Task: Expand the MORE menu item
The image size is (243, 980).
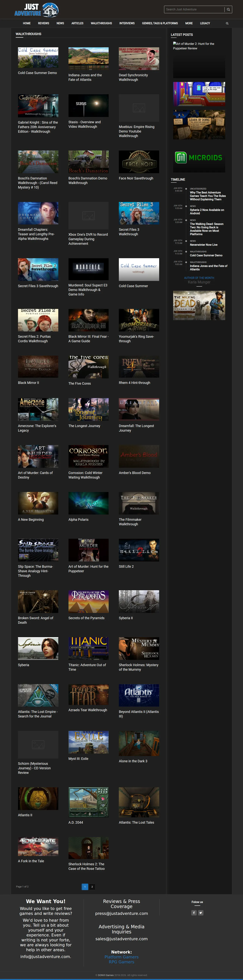Action: pyautogui.click(x=189, y=23)
